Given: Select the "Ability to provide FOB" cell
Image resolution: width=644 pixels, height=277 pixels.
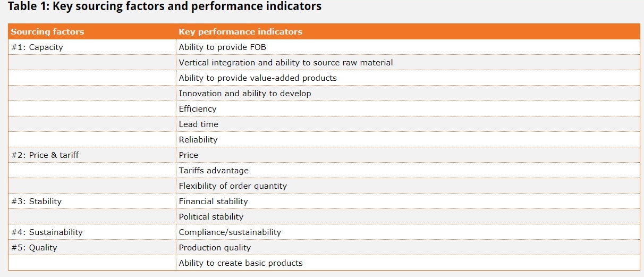Looking at the screenshot, I should click(x=222, y=47).
